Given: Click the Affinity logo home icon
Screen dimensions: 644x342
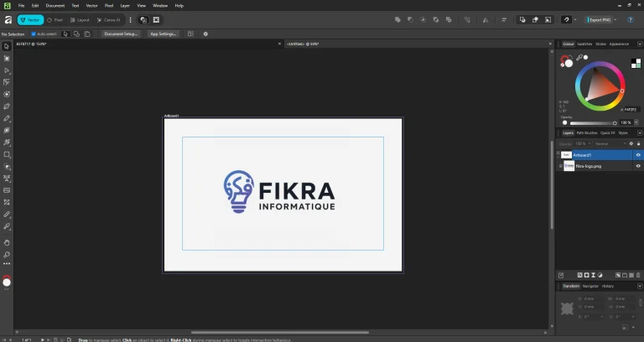Looking at the screenshot, I should point(8,20).
